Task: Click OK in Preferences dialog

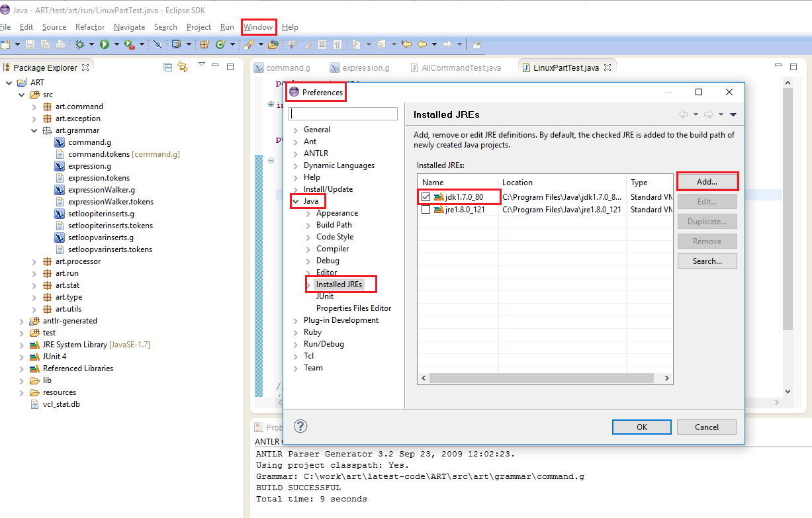Action: [641, 427]
